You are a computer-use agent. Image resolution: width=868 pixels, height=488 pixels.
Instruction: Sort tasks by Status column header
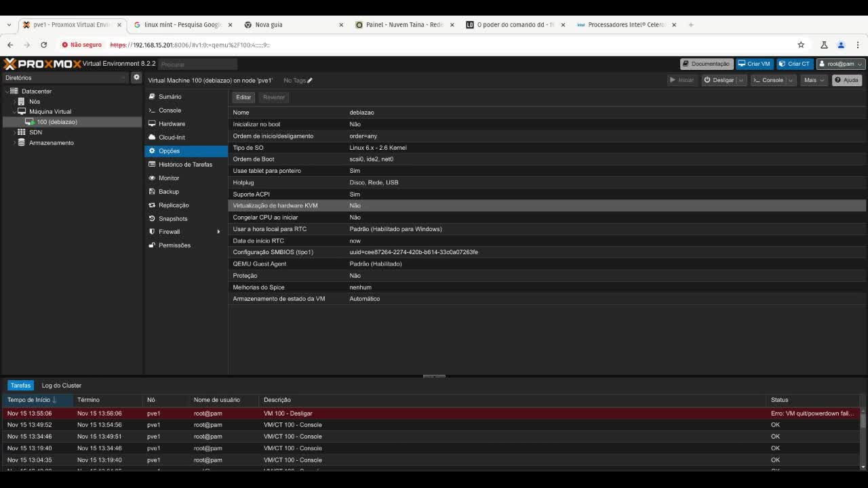[812, 400]
